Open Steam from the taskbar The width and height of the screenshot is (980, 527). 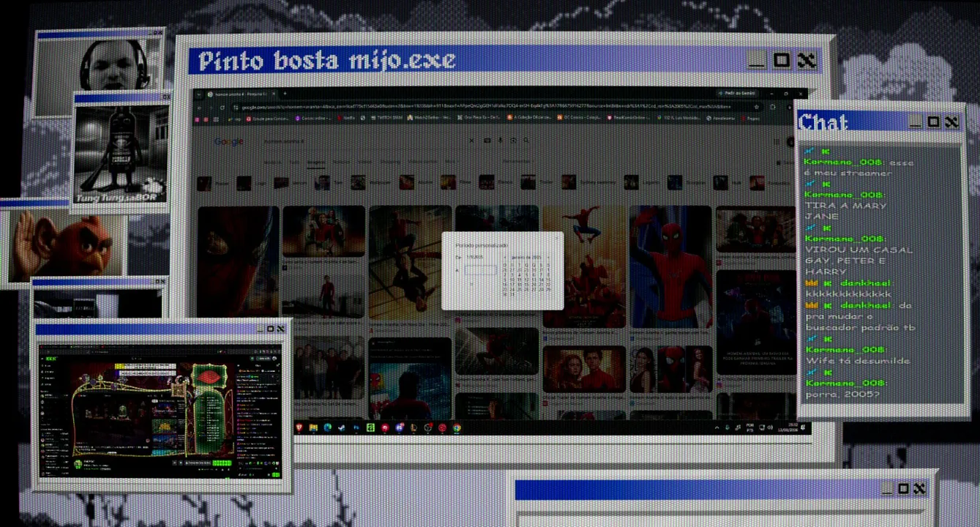coord(342,427)
